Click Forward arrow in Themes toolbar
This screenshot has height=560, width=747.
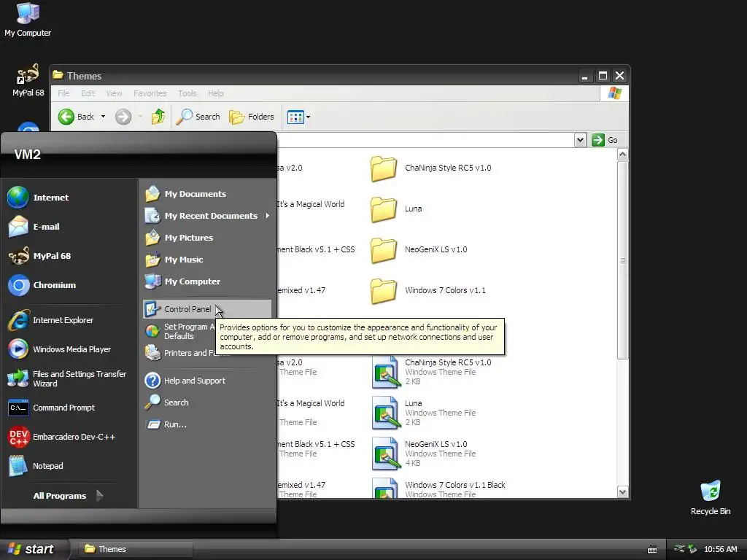pos(123,117)
